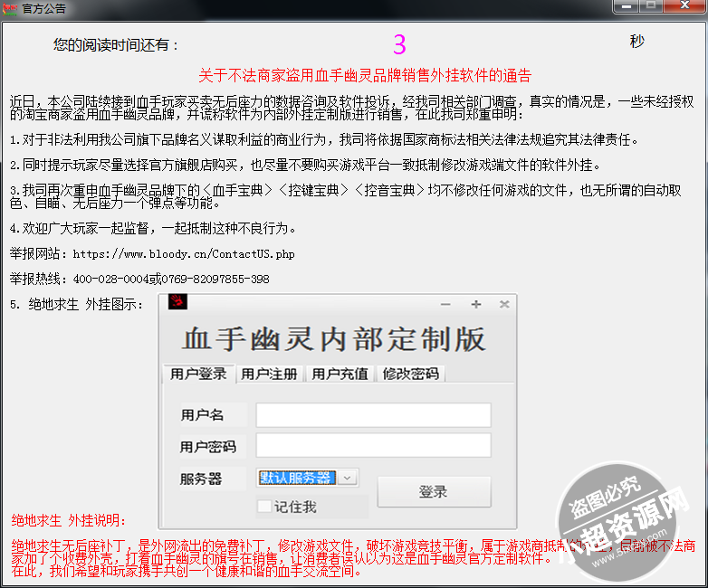Select the 默认服务器 combo box text
The image size is (708, 588).
[297, 478]
